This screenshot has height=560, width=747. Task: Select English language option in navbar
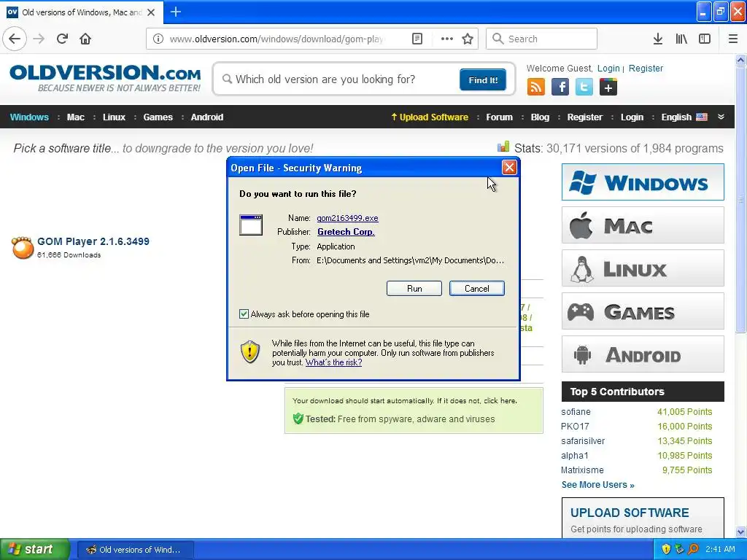pyautogui.click(x=684, y=117)
